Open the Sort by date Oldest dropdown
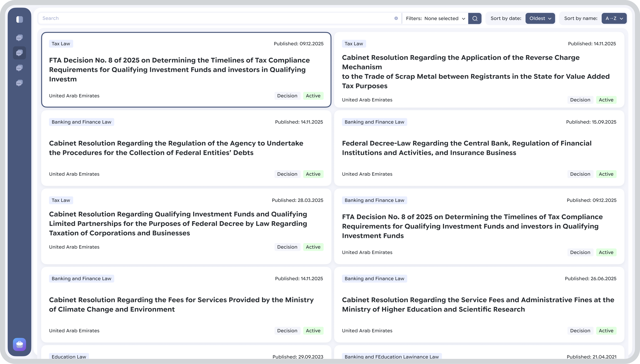The width and height of the screenshot is (640, 364). pyautogui.click(x=540, y=18)
